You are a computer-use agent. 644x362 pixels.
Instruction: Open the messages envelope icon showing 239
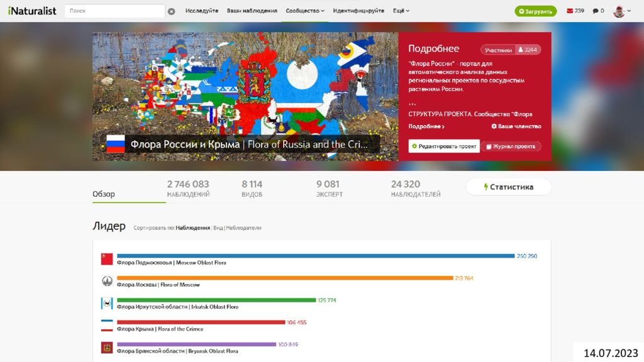click(x=570, y=11)
